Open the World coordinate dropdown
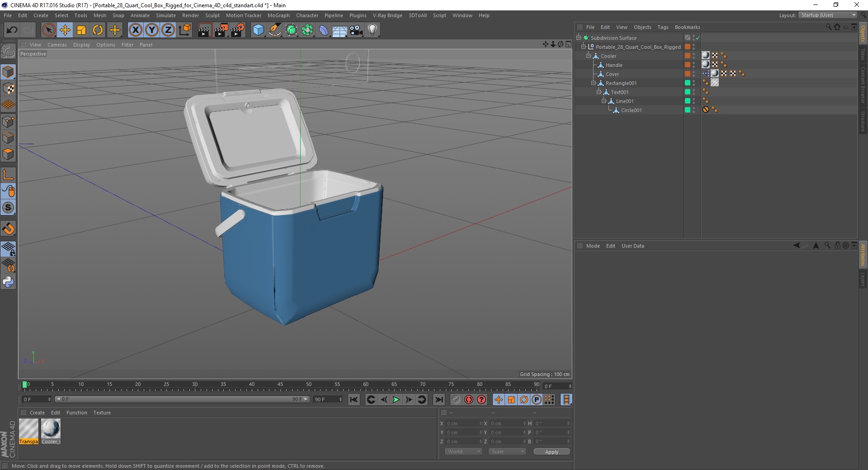The width and height of the screenshot is (868, 470). (x=463, y=451)
